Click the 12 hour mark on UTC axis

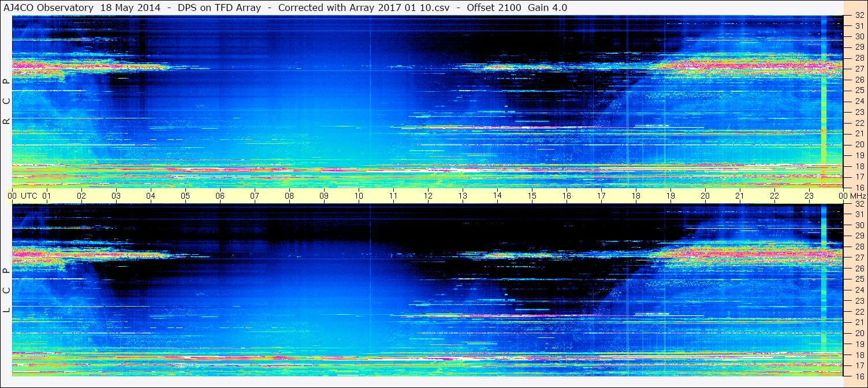(x=428, y=196)
